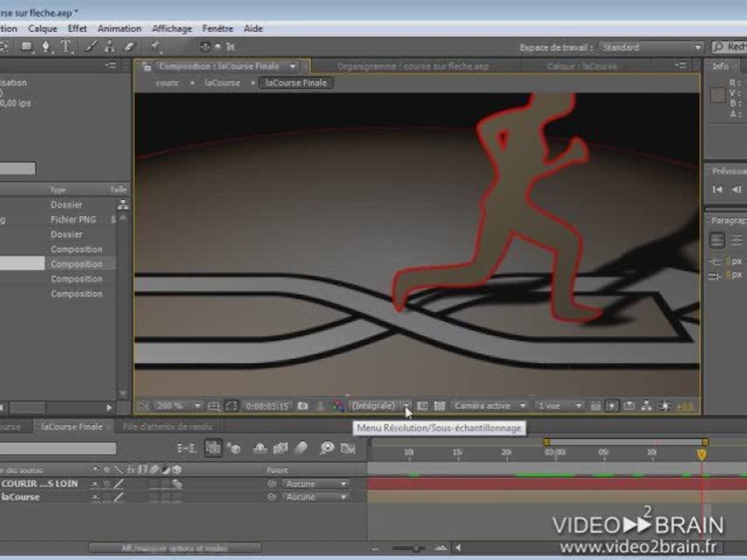The height and width of the screenshot is (560, 747).
Task: Open the composition mini-flowchart in timeline
Action: (x=186, y=448)
